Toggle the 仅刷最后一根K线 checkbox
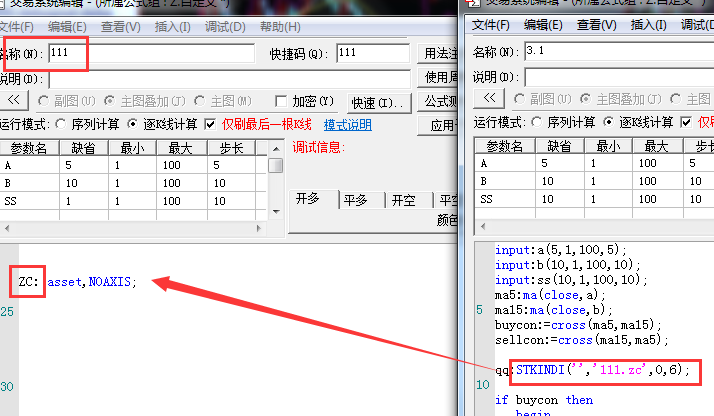The width and height of the screenshot is (714, 416). point(210,125)
